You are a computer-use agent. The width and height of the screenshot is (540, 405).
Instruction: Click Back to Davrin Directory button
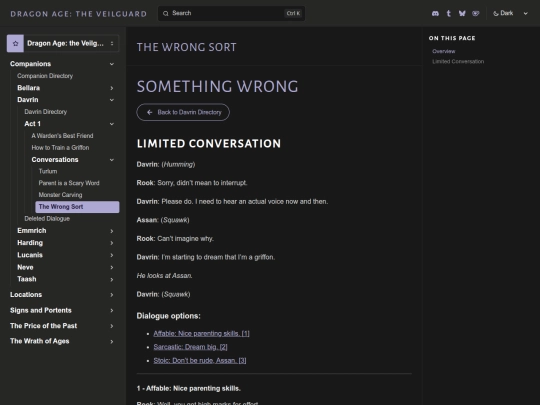click(x=183, y=112)
